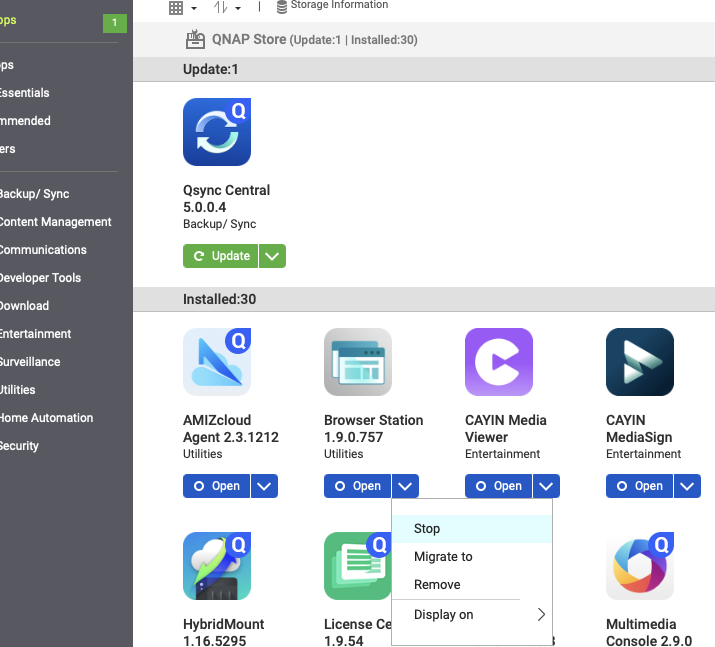Open the Storage Information link
Viewport: 715px width, 647px height.
click(338, 6)
